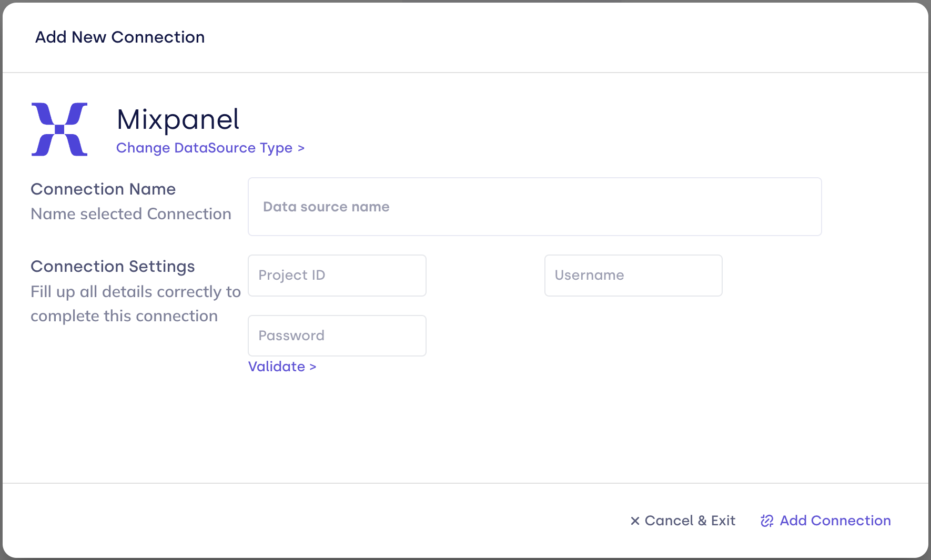The height and width of the screenshot is (560, 931).
Task: Click the Mixpanel heading text
Action: [x=178, y=119]
